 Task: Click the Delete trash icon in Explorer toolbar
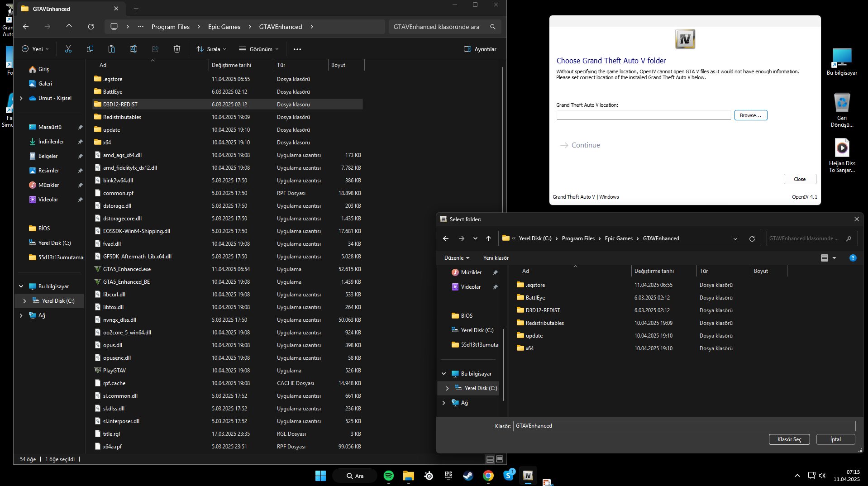pyautogui.click(x=177, y=49)
